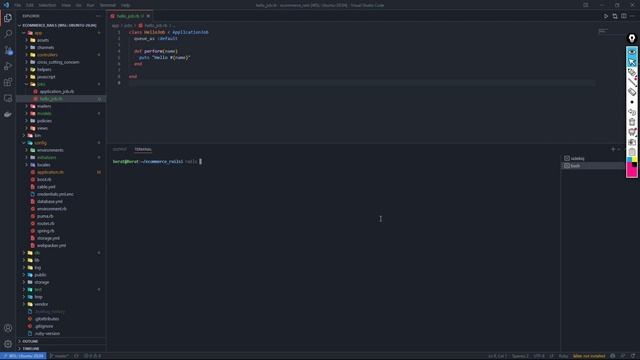This screenshot has width=640, height=360.
Task: Open the Search view in activity bar
Action: 8,34
